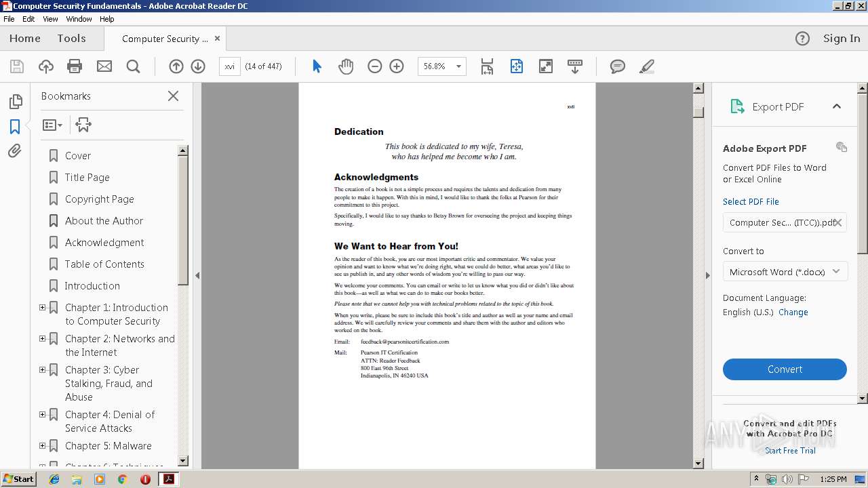Expand Chapter 2 bookmark node
868x488 pixels.
point(43,339)
